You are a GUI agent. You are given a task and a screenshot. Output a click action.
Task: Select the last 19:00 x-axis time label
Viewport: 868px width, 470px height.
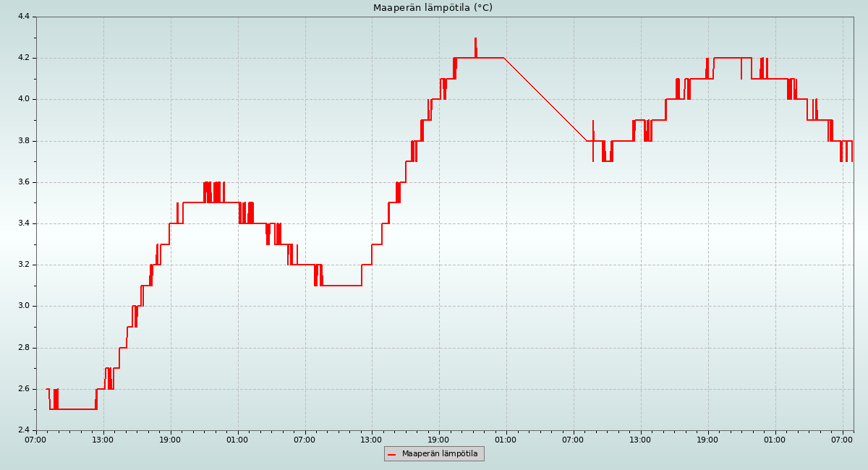pos(707,439)
